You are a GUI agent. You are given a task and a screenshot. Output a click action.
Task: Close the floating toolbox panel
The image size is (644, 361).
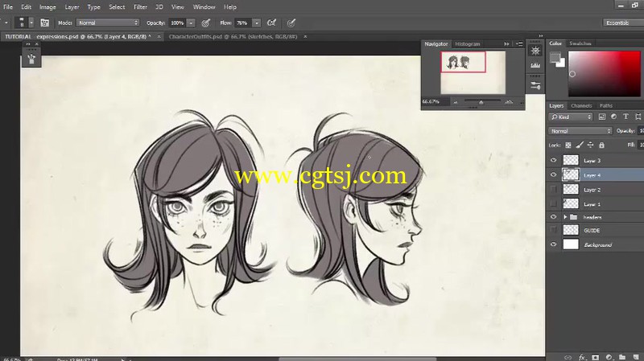(36, 44)
